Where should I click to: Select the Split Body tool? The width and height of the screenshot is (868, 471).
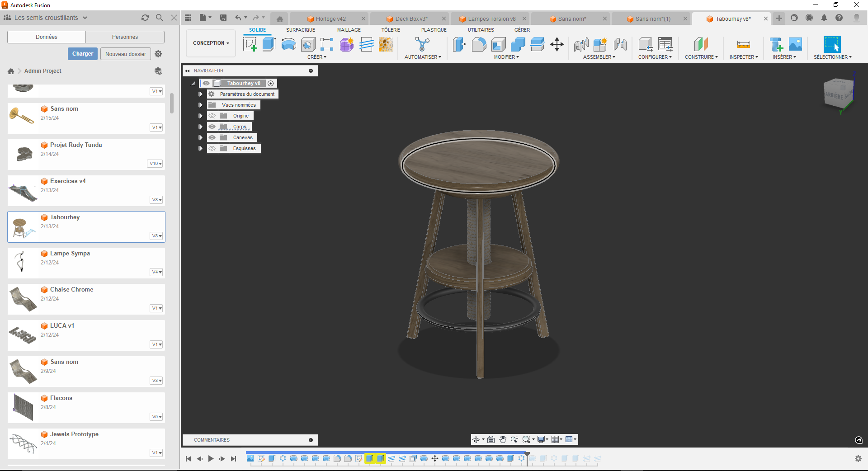click(537, 44)
